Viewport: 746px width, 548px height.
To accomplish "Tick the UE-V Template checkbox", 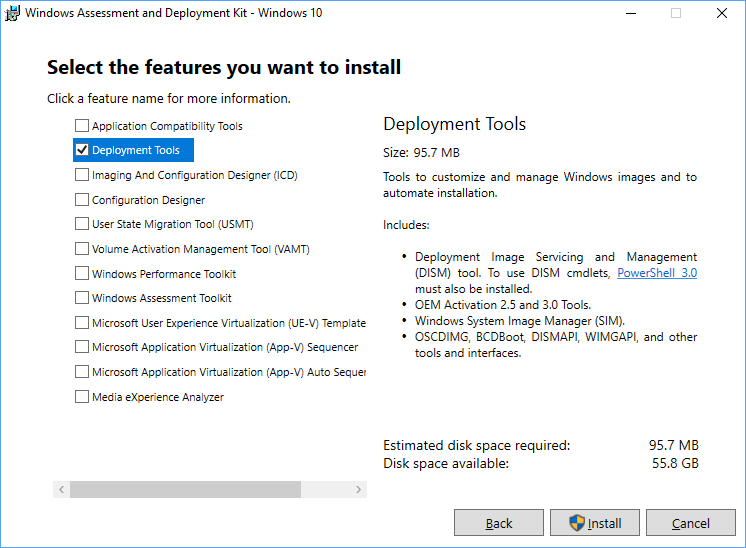I will pyautogui.click(x=82, y=323).
